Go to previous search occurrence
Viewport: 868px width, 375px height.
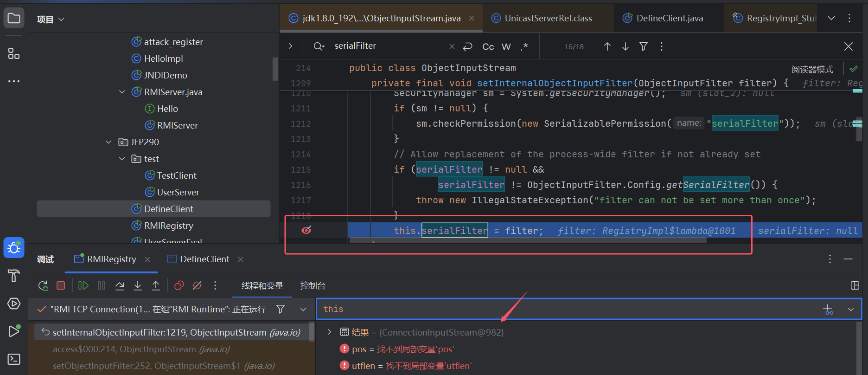(607, 46)
